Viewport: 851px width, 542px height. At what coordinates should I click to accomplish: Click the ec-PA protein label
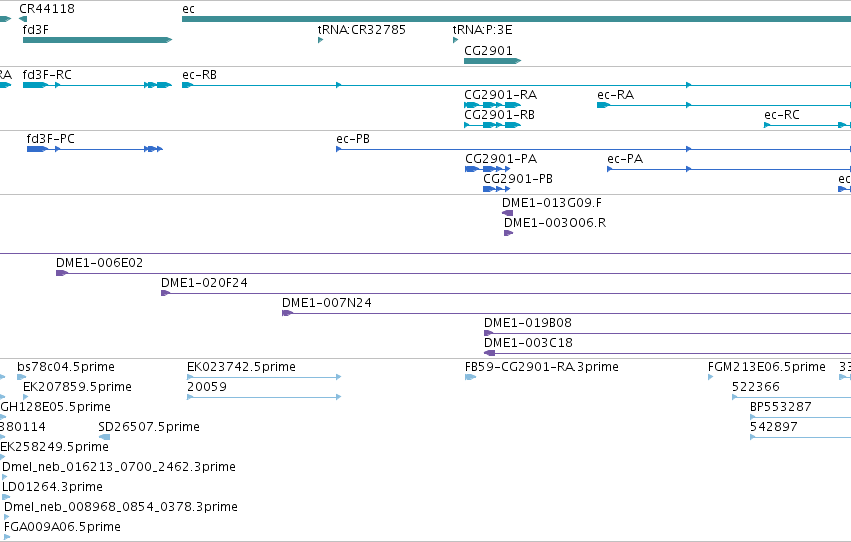pos(625,159)
